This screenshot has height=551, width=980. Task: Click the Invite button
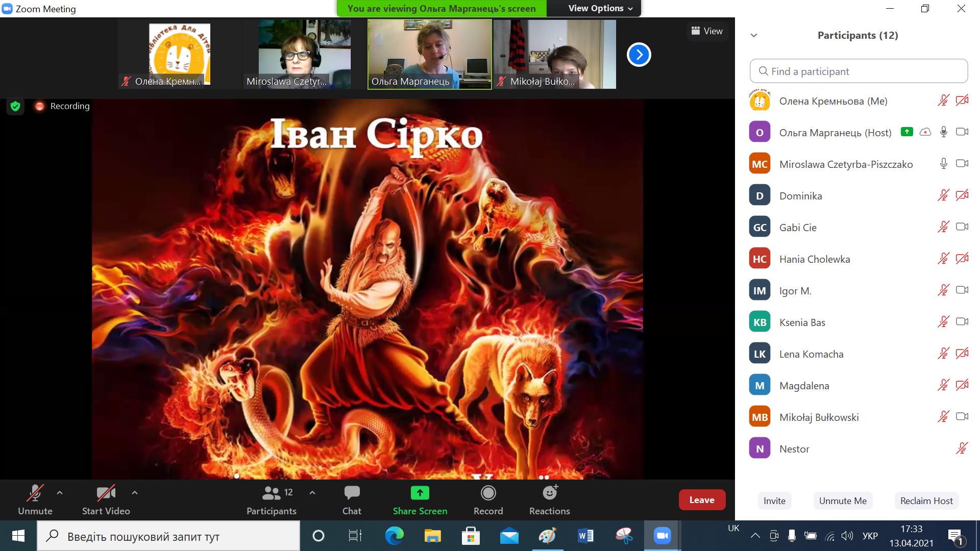(774, 501)
